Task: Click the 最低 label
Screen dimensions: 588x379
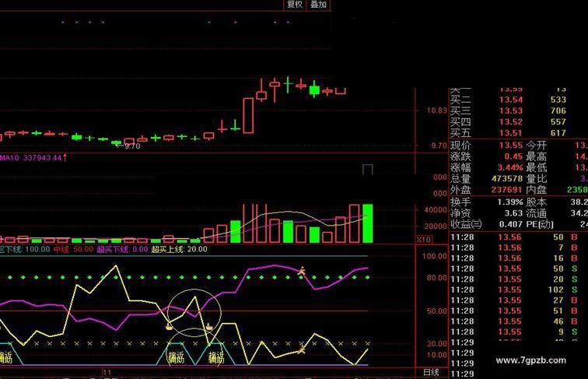Action: [x=536, y=167]
